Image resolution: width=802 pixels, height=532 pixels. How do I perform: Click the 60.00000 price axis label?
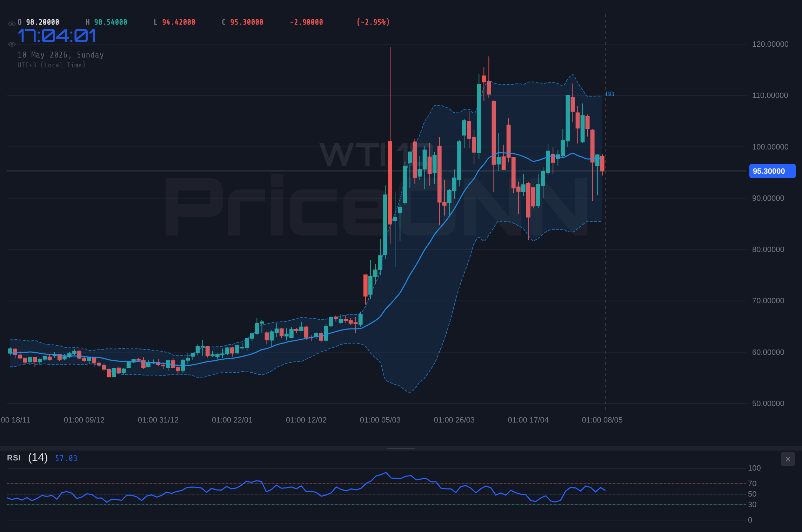point(768,352)
